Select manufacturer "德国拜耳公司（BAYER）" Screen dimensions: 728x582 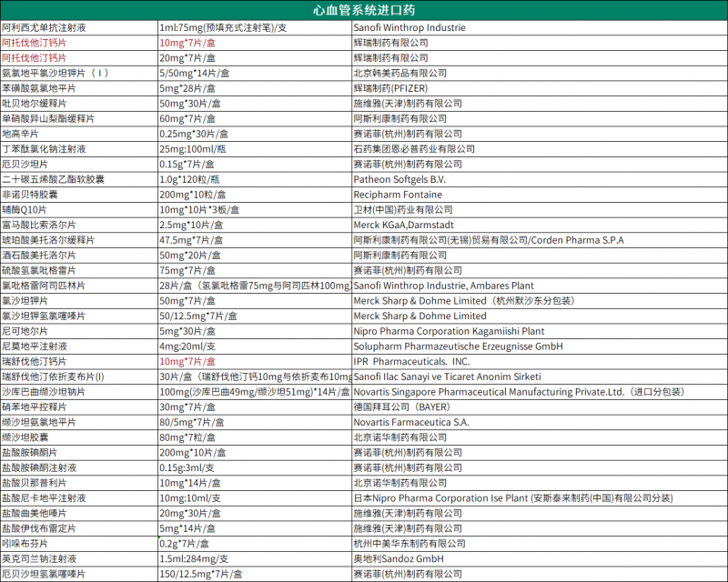click(x=402, y=407)
